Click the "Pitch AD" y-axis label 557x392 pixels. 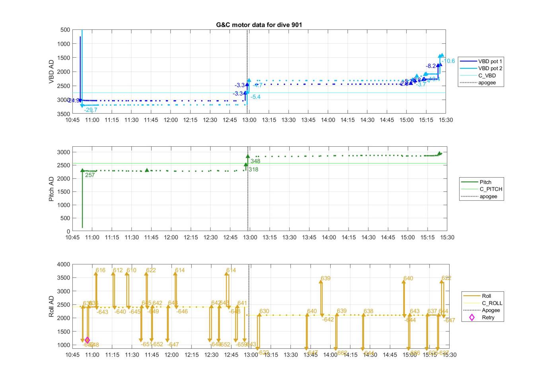[x=51, y=189]
